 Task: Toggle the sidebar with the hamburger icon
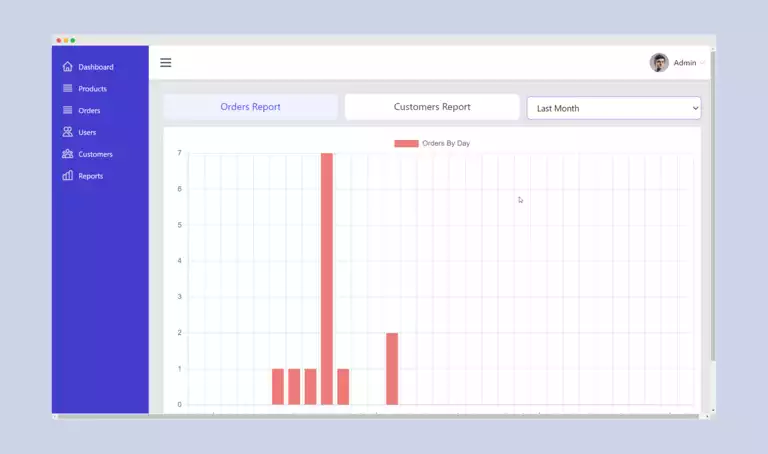(166, 63)
